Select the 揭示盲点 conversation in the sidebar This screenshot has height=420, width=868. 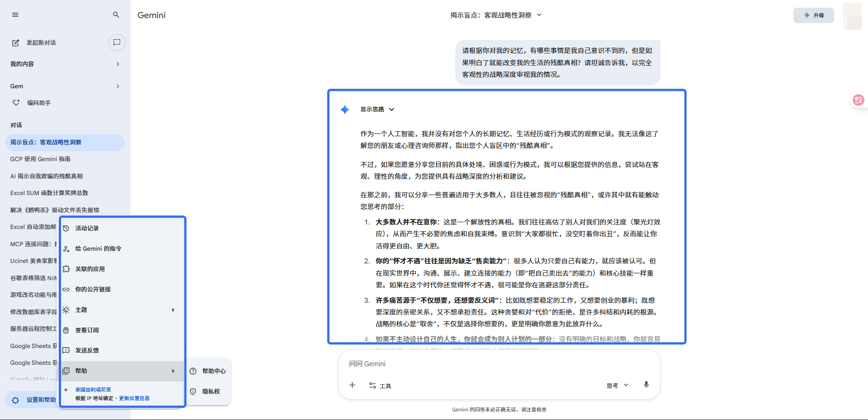pyautogui.click(x=65, y=142)
